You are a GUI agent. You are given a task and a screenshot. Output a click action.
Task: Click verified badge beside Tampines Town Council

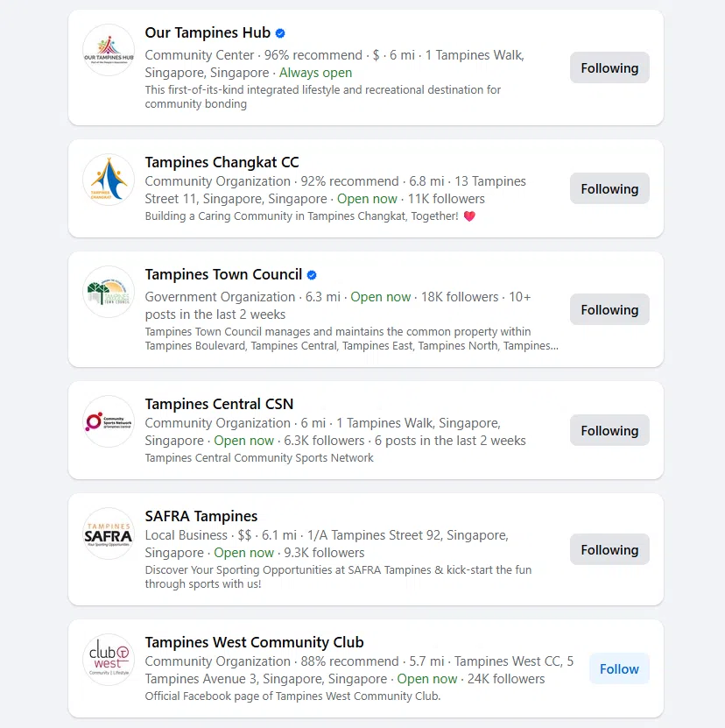(x=312, y=275)
